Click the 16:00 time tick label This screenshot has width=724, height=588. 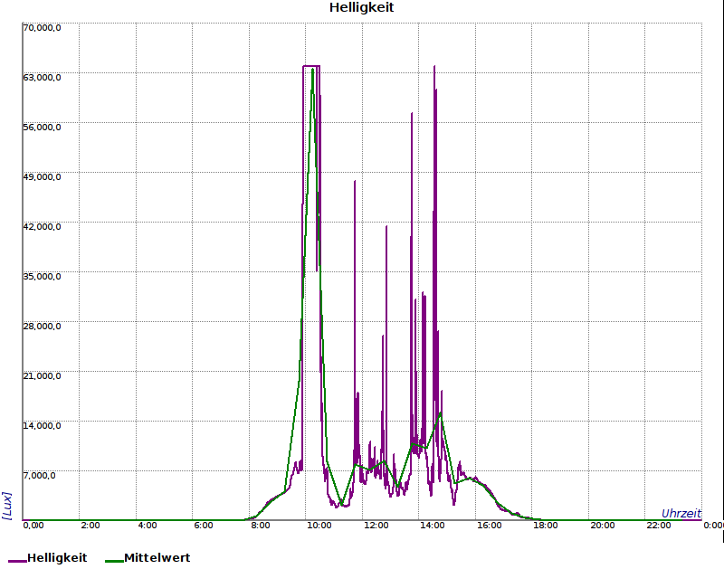490,526
